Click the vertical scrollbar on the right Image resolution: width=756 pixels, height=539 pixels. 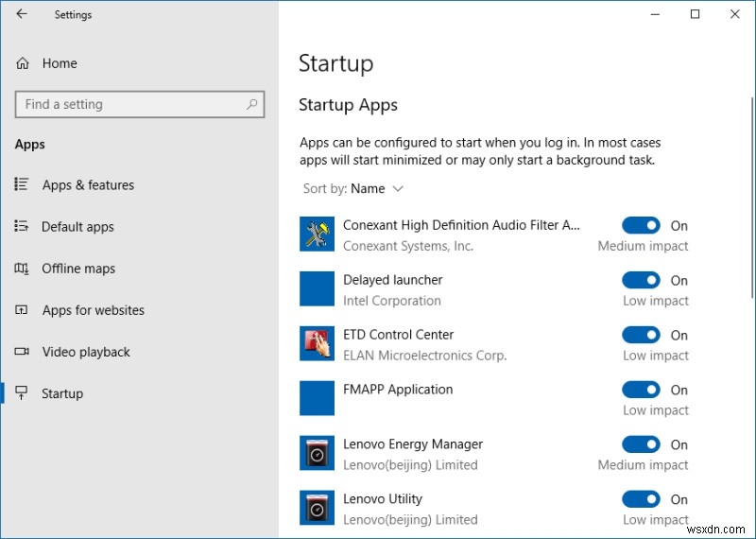point(752,198)
